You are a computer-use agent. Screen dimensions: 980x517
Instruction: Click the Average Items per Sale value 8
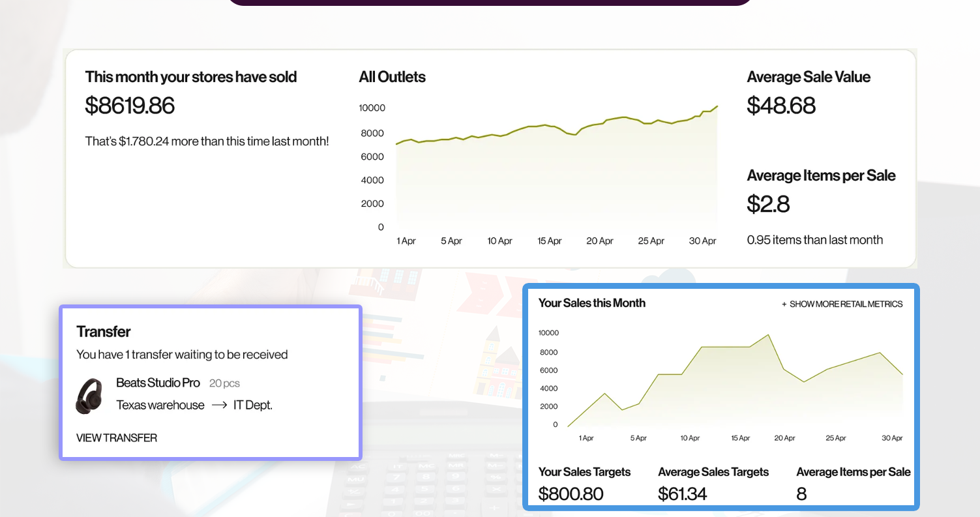coord(801,494)
